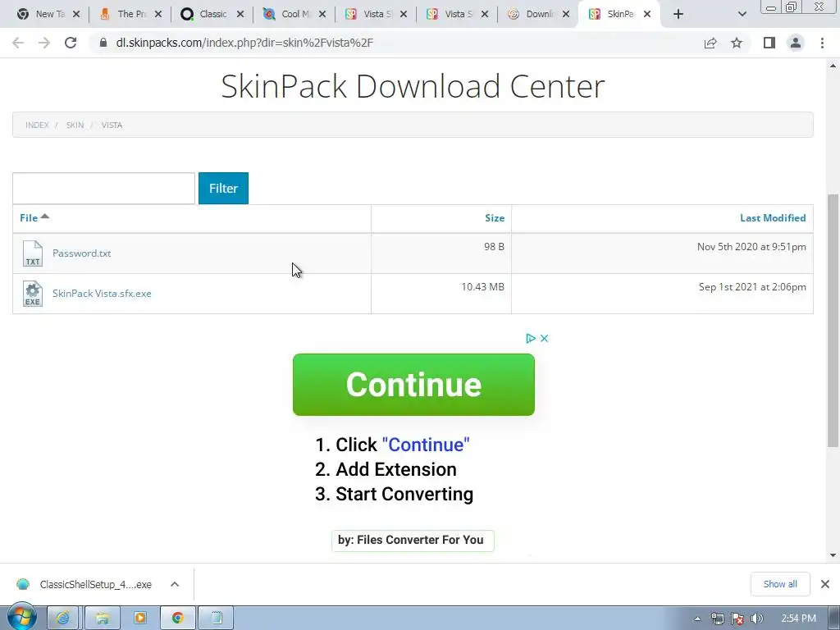Click the green Continue ad button
Screen dimensions: 840x630
tap(413, 385)
